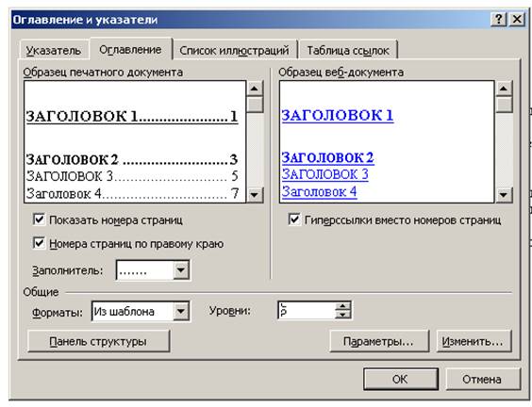Image resolution: width=532 pixels, height=407 pixels.
Task: Decrease Уровни value with down arrow
Action: pyautogui.click(x=342, y=315)
